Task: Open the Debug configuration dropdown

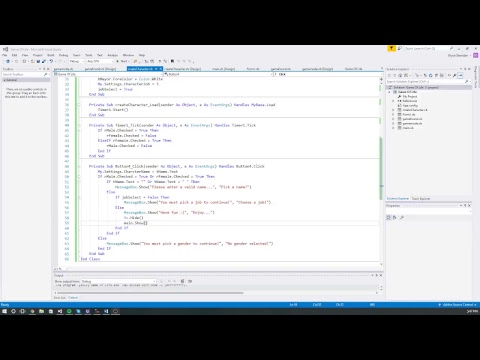Action: coord(76,61)
